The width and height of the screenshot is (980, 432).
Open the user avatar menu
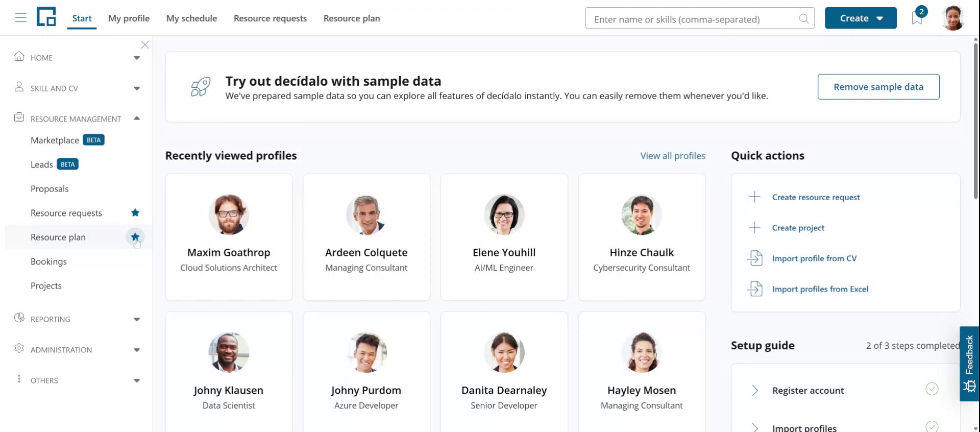pos(952,18)
